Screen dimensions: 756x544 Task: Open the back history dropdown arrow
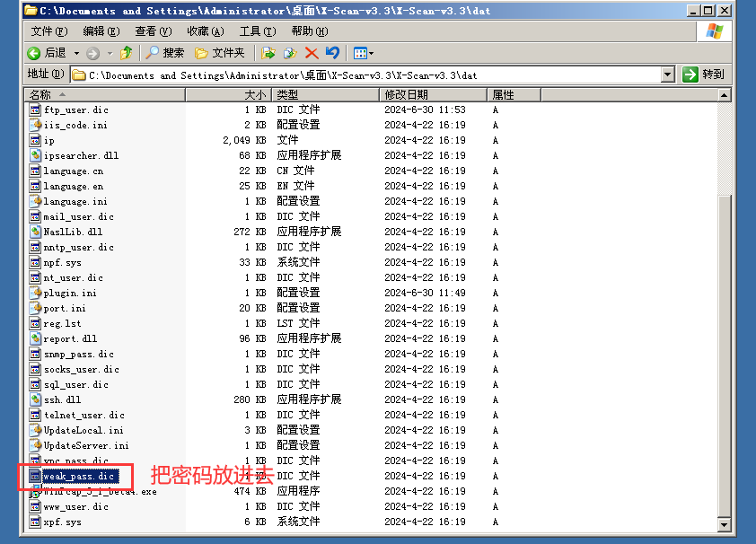pos(76,53)
